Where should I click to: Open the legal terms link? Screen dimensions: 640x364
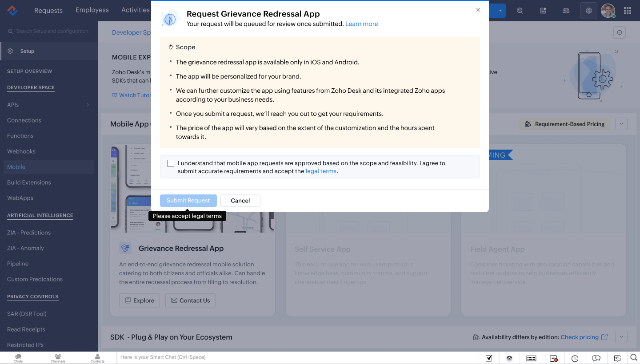(x=321, y=171)
